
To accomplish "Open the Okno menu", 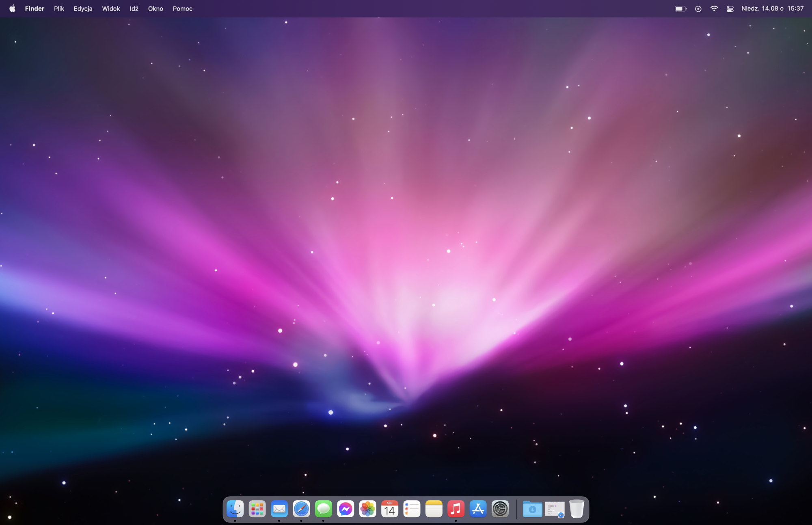I will 155,9.
